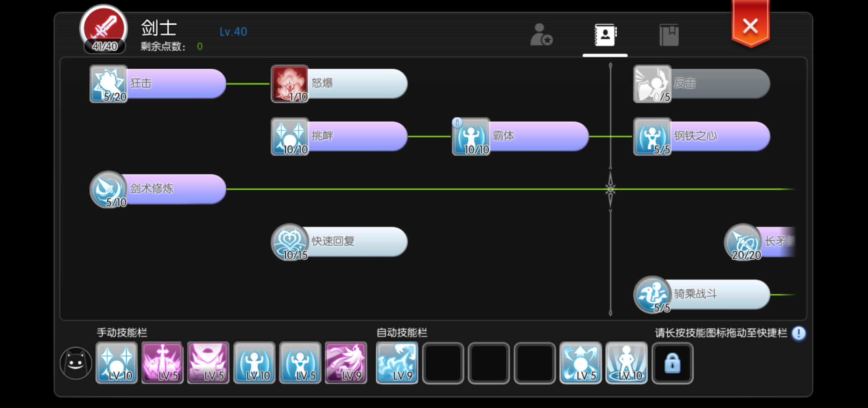This screenshot has height=408, width=868.
Task: Tap the locked auto skill slot
Action: tap(672, 363)
